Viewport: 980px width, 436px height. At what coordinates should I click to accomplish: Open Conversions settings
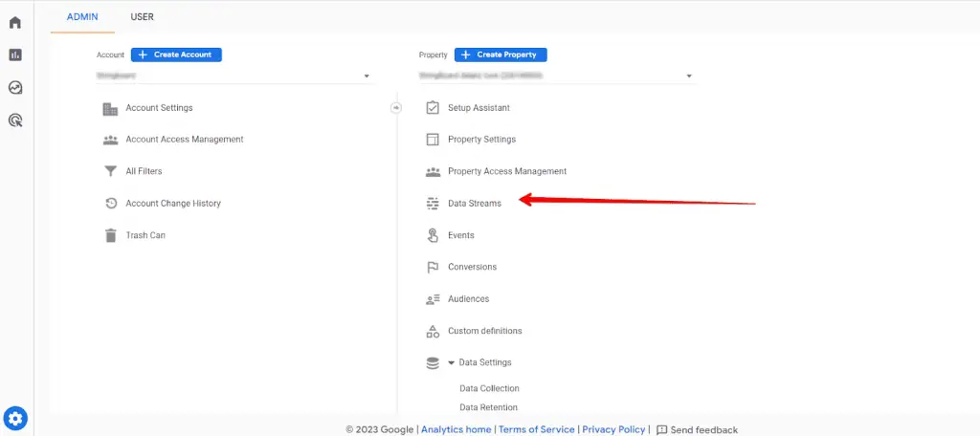(473, 267)
